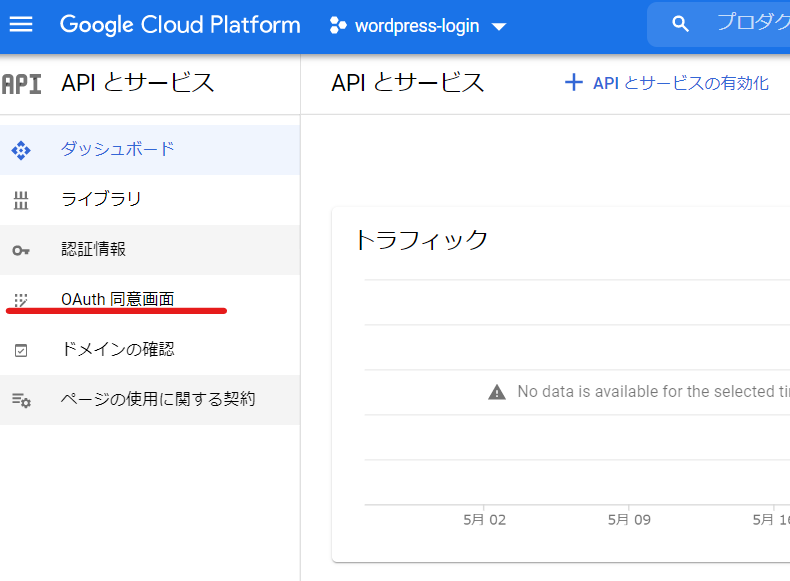Click the library icon in sidebar
790x581 pixels.
pos(21,201)
